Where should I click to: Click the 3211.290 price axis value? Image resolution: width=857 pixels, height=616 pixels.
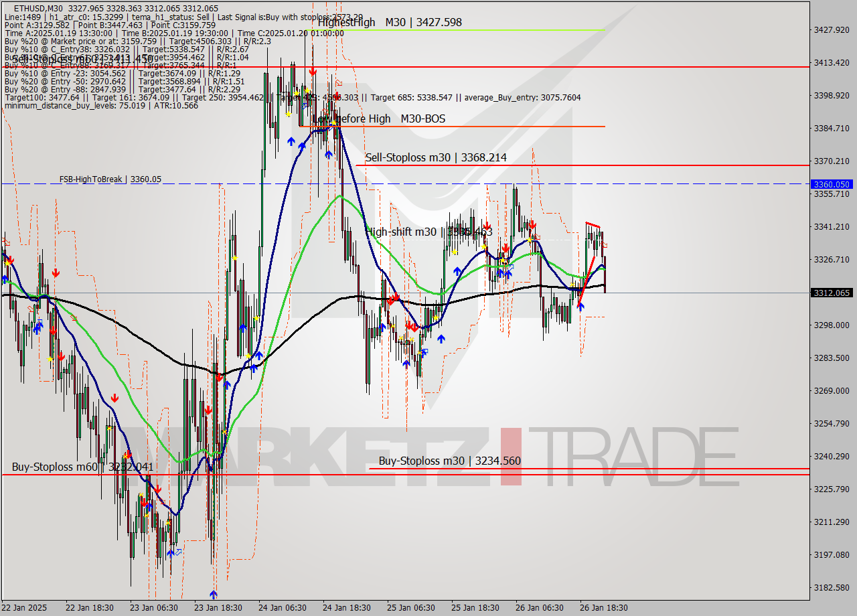click(832, 522)
